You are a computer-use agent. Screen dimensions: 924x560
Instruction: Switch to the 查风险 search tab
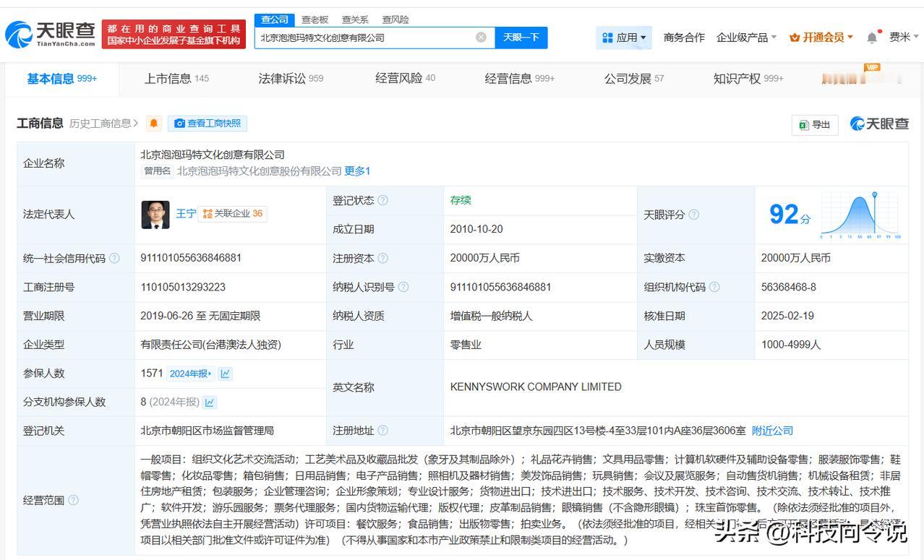pos(395,20)
